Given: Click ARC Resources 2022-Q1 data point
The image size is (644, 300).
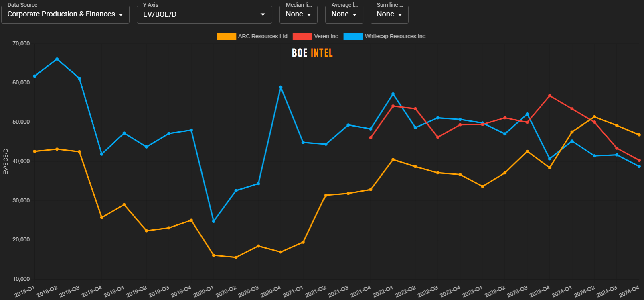Looking at the screenshot, I should 393,159.
